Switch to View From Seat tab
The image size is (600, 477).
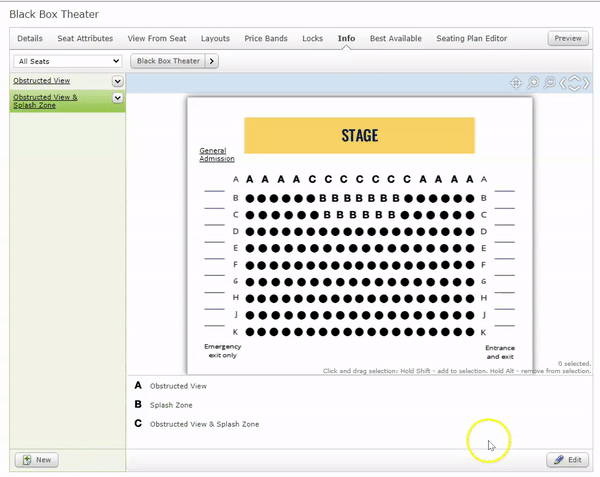pos(157,38)
